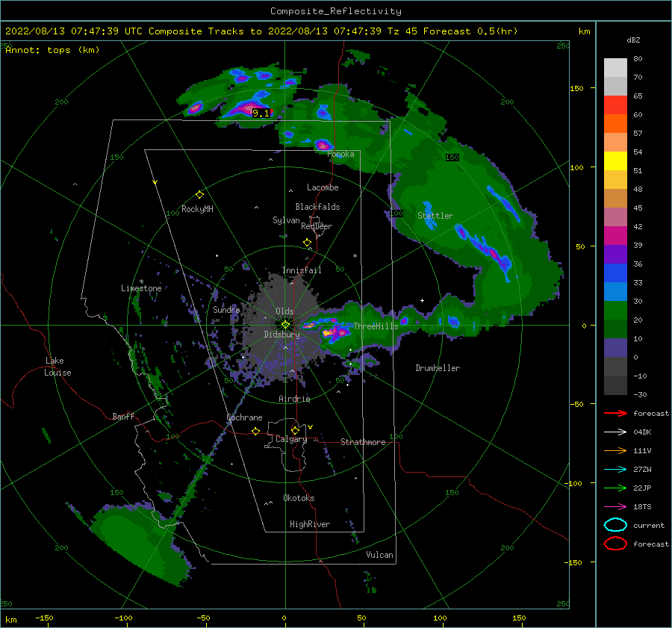Click the yellow diamond marker near RockyMH
This screenshot has width=672, height=628.
(x=199, y=195)
